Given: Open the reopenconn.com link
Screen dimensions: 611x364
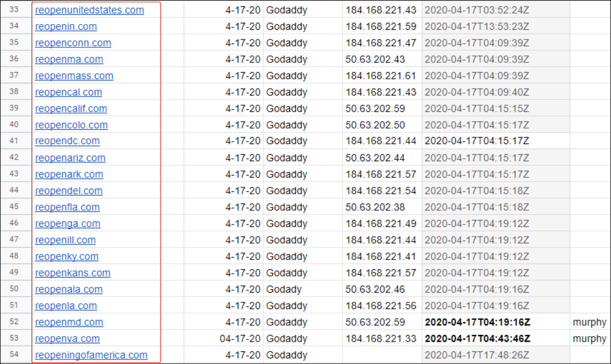Looking at the screenshot, I should pos(73,43).
